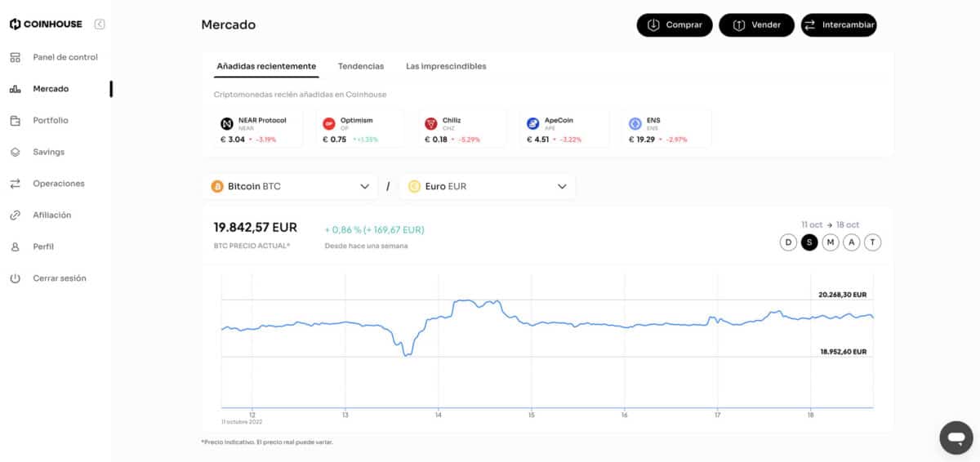Viewport: 980px width, 462px height.
Task: Click the Mercado page heading
Action: pyautogui.click(x=229, y=24)
